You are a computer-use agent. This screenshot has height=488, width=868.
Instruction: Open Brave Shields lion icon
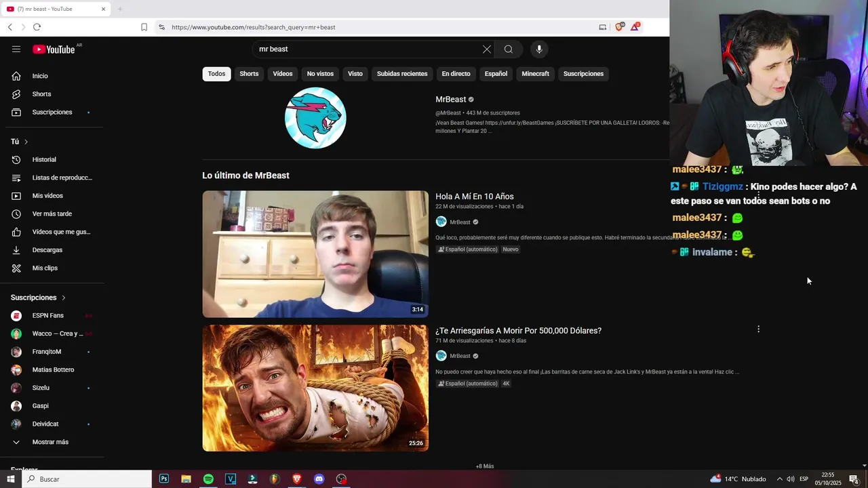619,27
